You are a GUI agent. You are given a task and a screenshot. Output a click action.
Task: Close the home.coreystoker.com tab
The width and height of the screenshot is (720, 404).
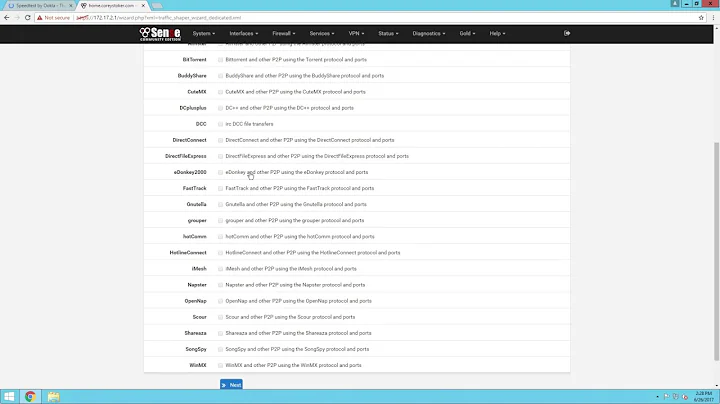[143, 6]
